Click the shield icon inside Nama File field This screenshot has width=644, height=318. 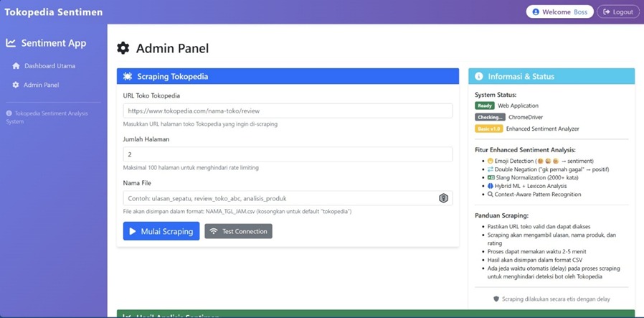443,198
